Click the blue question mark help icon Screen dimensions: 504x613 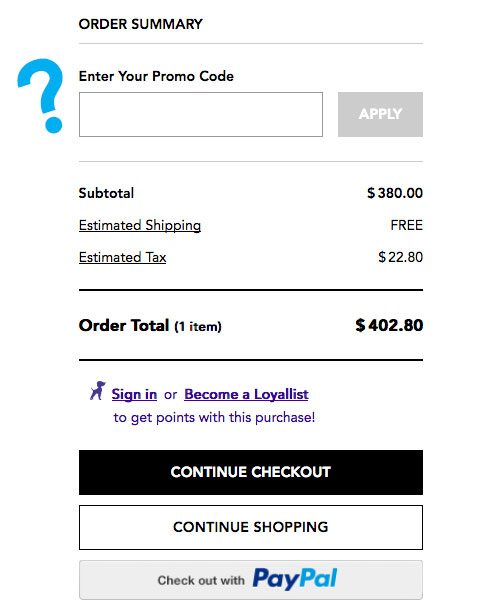click(x=40, y=96)
